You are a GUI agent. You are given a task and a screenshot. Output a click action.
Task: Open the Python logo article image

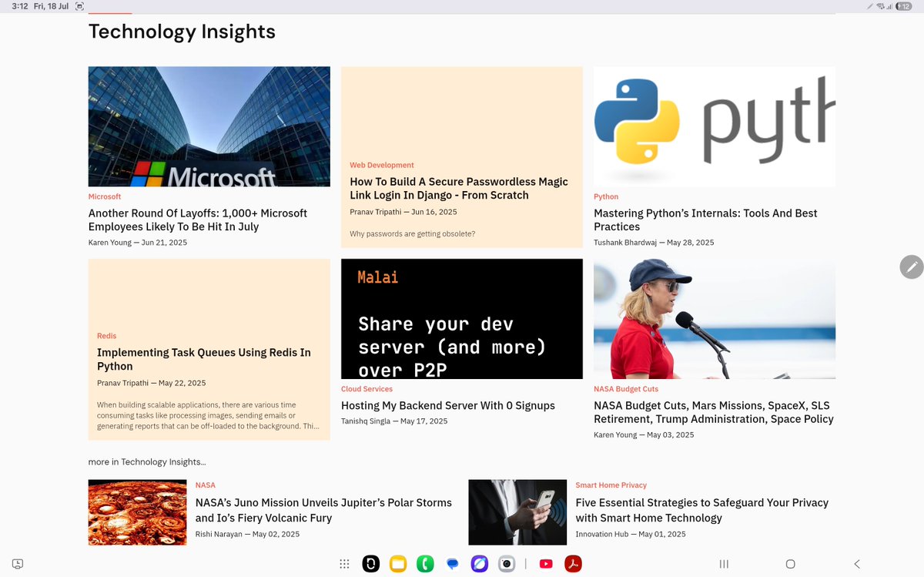tap(715, 126)
